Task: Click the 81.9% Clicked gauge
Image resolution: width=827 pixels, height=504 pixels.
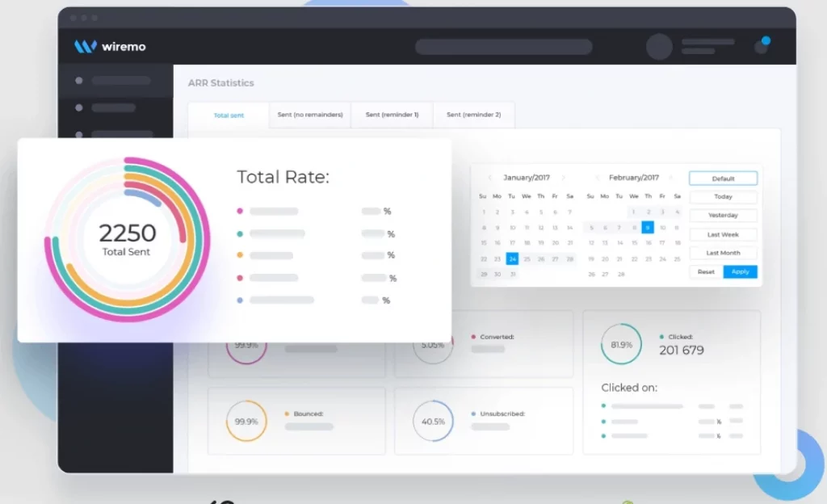Action: (x=621, y=343)
